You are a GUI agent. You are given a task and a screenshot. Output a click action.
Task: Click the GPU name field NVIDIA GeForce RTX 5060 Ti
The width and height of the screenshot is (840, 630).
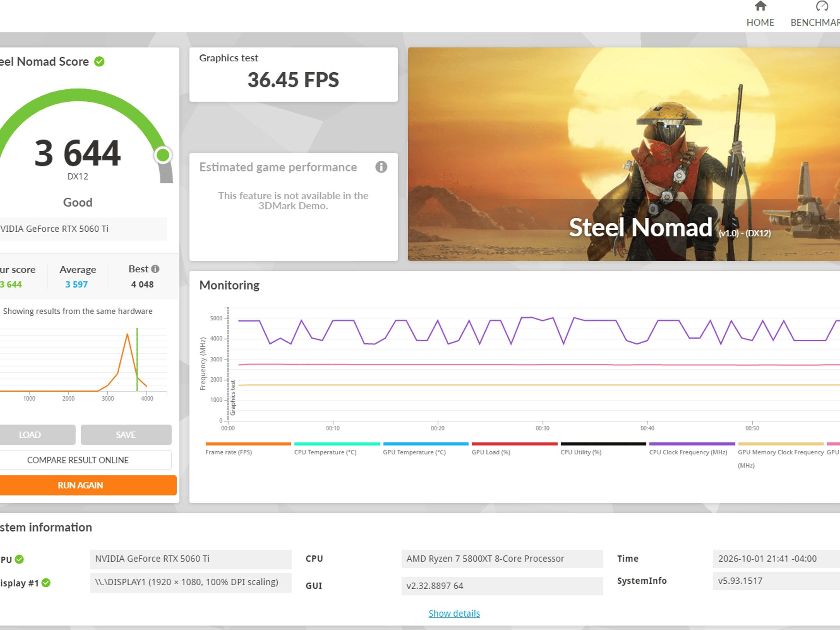coord(191,559)
